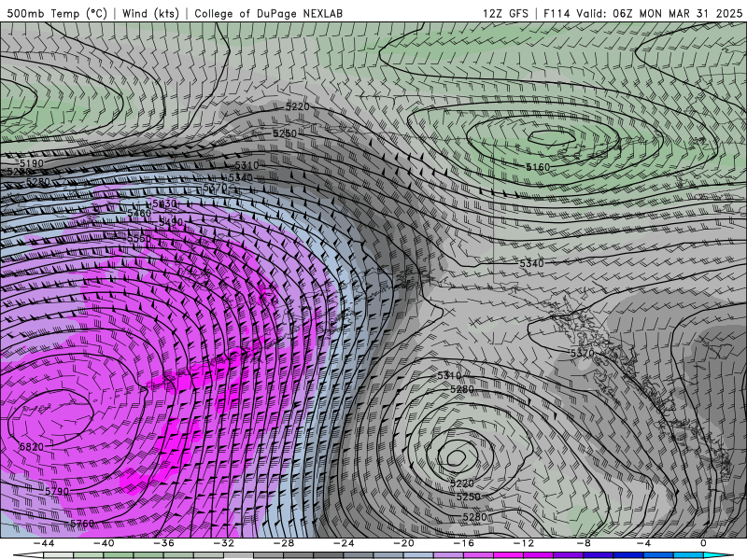Click the -24 color bar label

click(x=344, y=543)
